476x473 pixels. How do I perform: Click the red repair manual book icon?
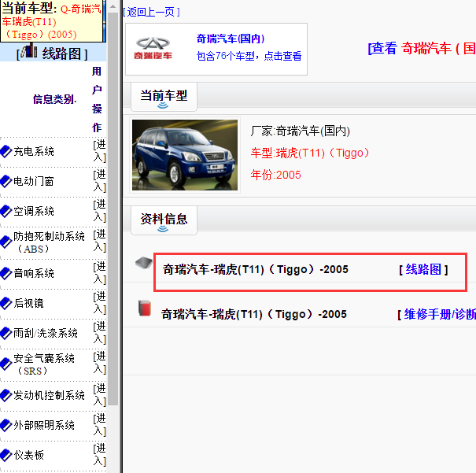coord(145,309)
